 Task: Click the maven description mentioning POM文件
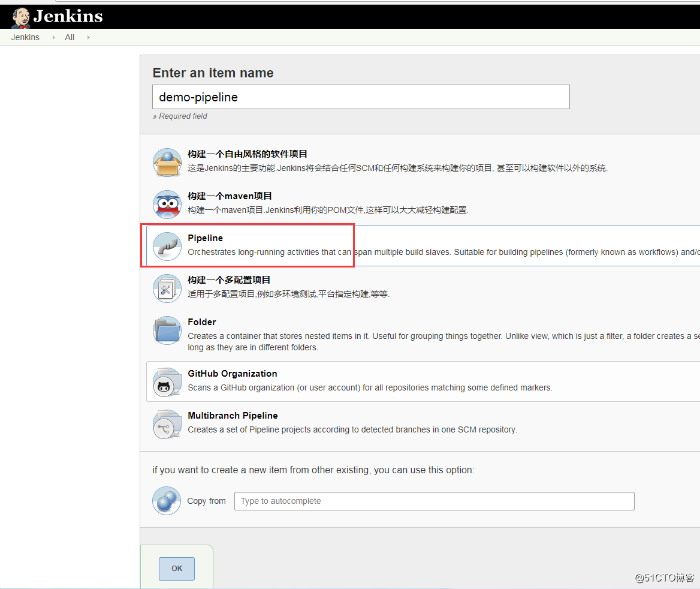328,210
